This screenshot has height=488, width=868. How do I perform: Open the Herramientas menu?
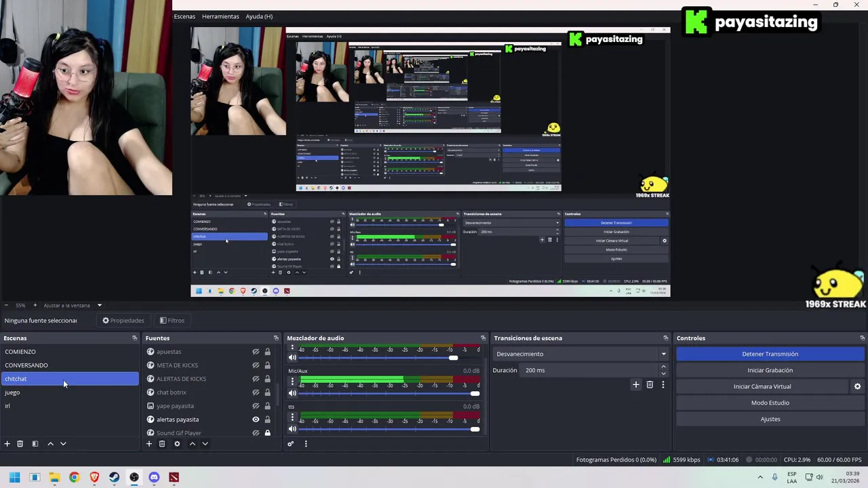(x=220, y=16)
